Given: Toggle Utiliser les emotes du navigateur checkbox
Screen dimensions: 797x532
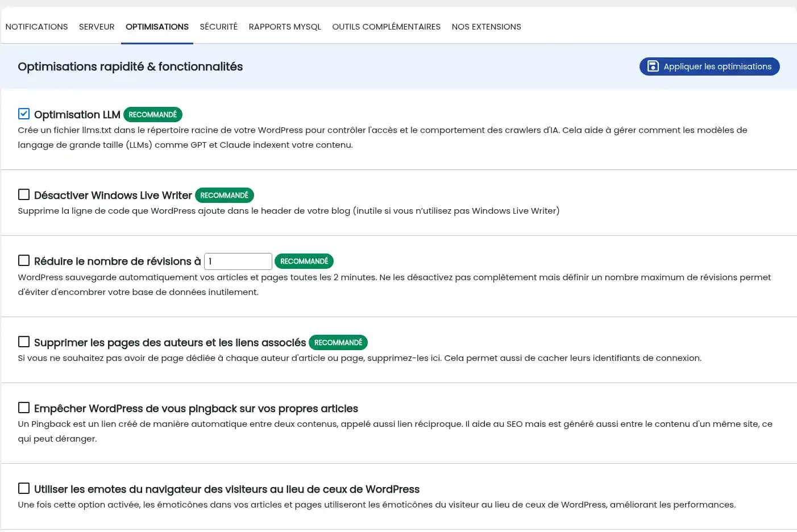Looking at the screenshot, I should pos(24,488).
